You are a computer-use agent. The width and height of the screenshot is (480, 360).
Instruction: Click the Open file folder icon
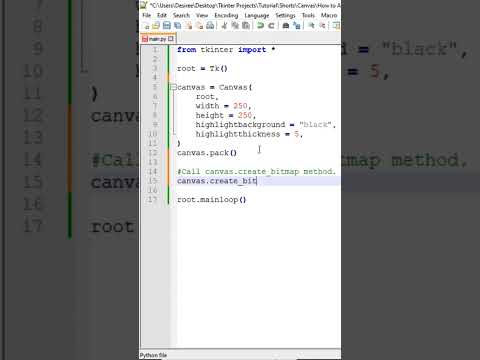point(156,26)
